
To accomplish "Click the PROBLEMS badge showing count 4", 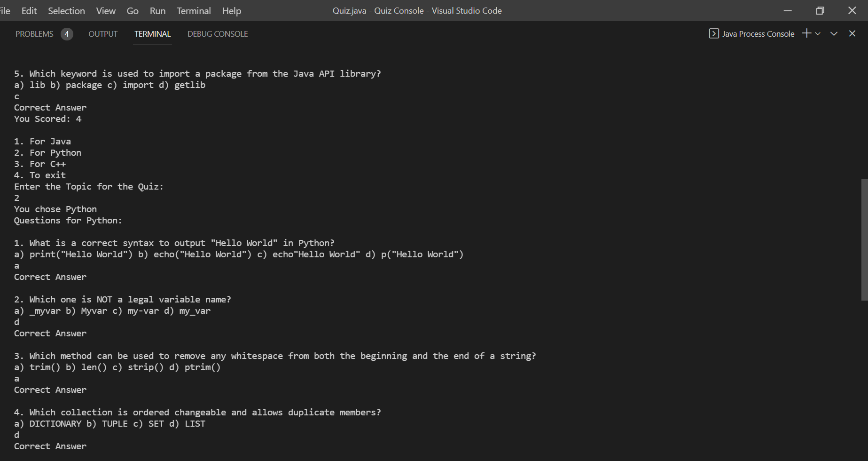I will pos(67,33).
